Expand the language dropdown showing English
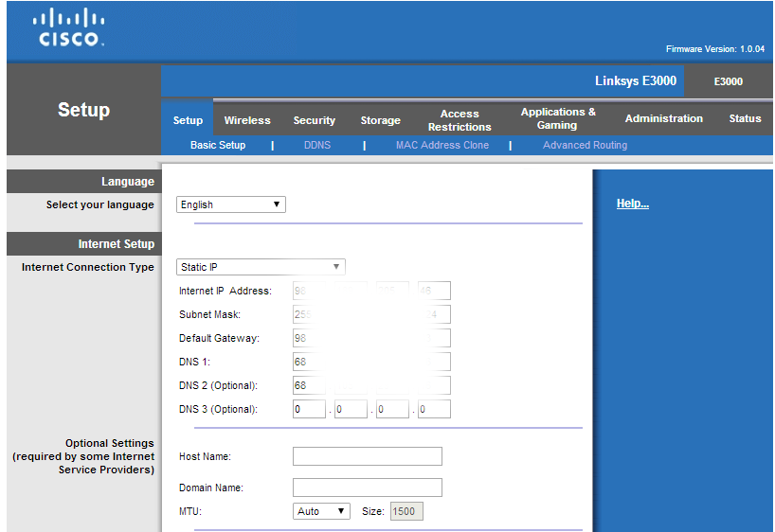 tap(231, 204)
